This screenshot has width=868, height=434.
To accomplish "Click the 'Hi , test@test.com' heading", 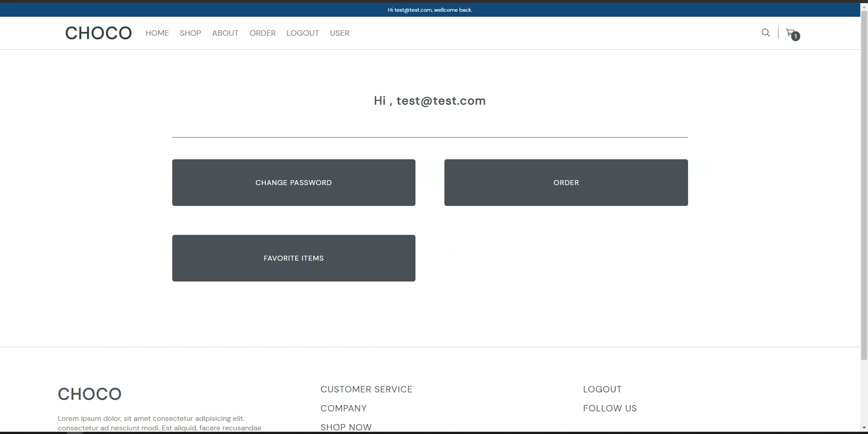I will 430,100.
